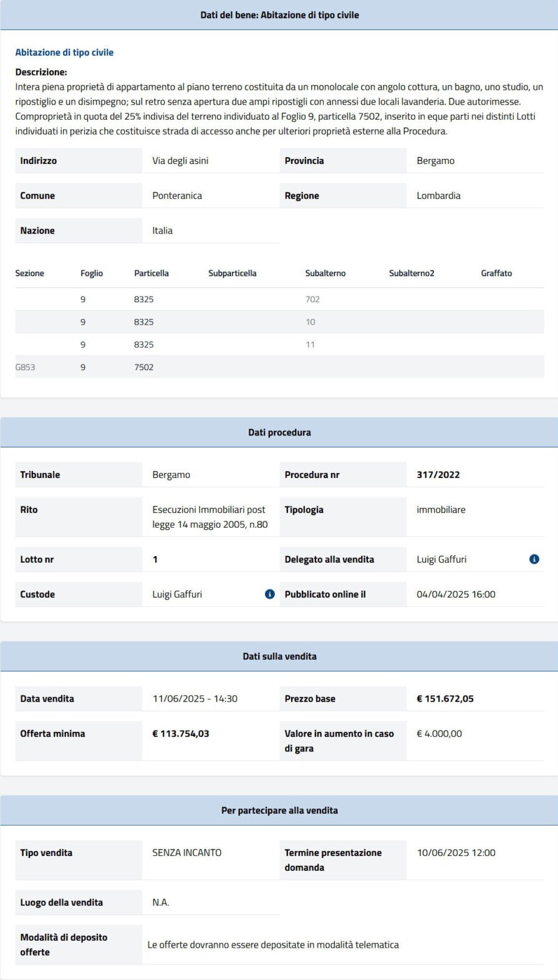The image size is (558, 980).
Task: Click the 'Sezione' column header
Action: 29,274
